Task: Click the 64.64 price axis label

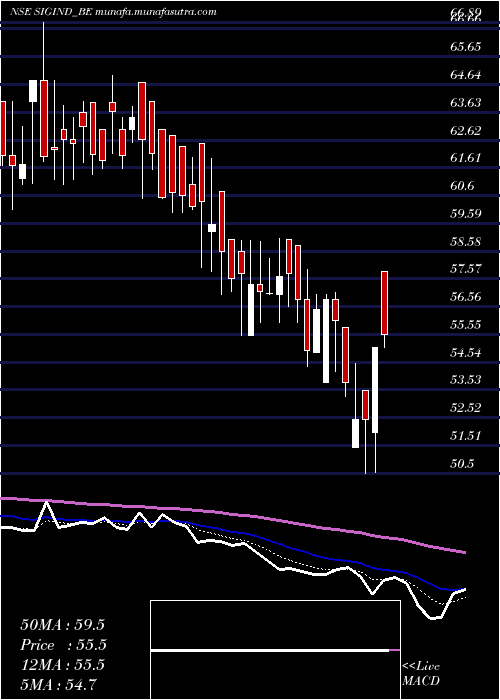Action: tap(466, 75)
